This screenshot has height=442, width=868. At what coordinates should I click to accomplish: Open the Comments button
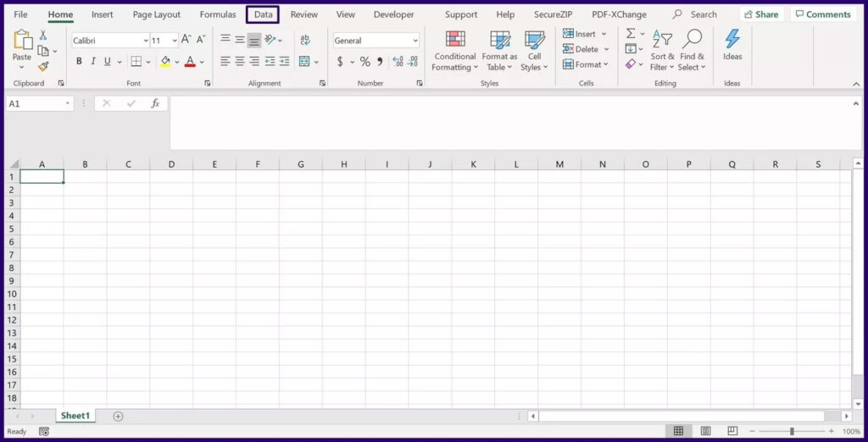click(823, 14)
